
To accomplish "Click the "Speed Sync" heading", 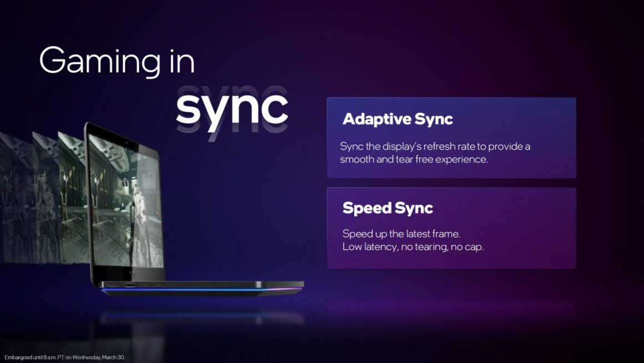I will (388, 208).
